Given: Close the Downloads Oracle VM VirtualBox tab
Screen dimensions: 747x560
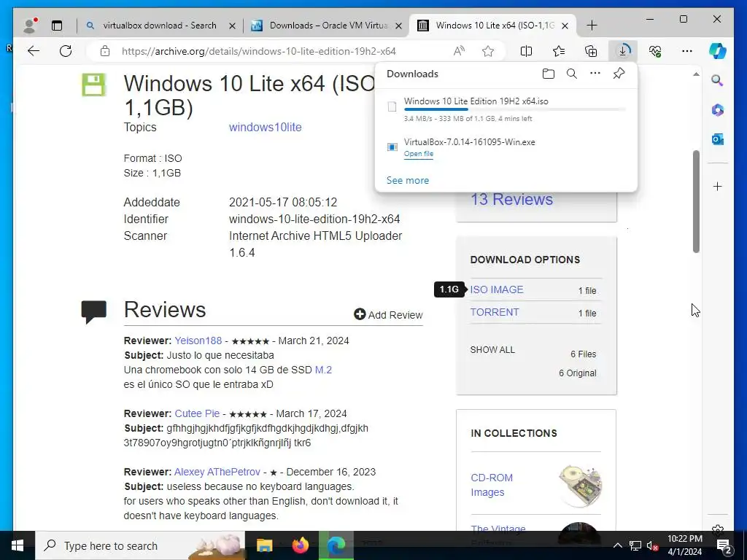Looking at the screenshot, I should [x=399, y=26].
